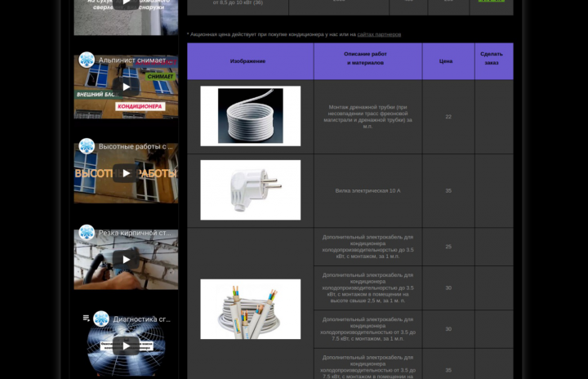Select cable description mentioning 'высоте свыше 2,5 м'
The image size is (588, 379).
pos(367,288)
